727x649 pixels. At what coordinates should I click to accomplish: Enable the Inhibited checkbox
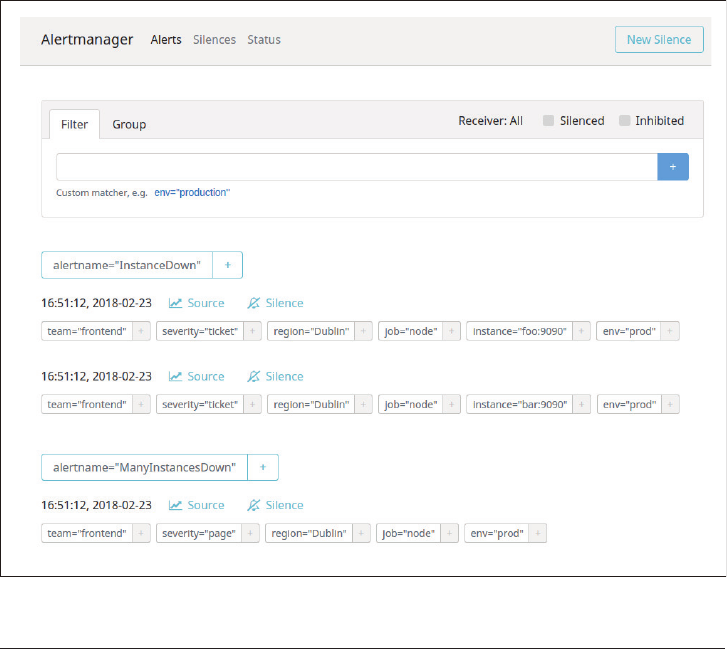625,121
